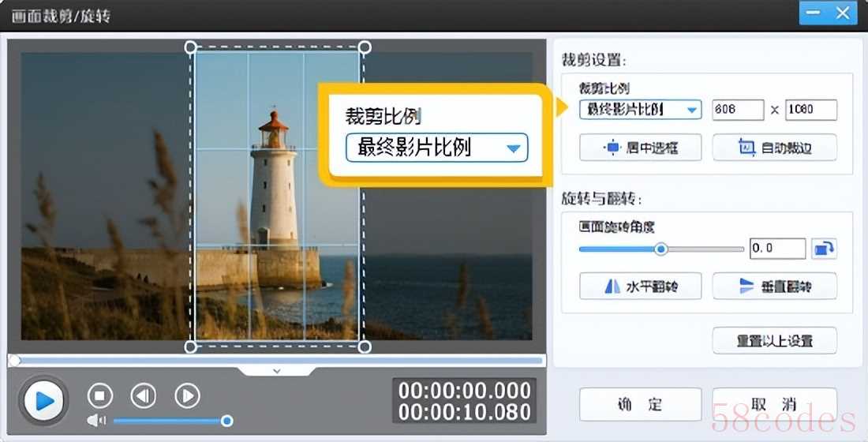Click 水平翻转 to flip horizontally
Viewport: 868px width, 442px height.
click(640, 287)
